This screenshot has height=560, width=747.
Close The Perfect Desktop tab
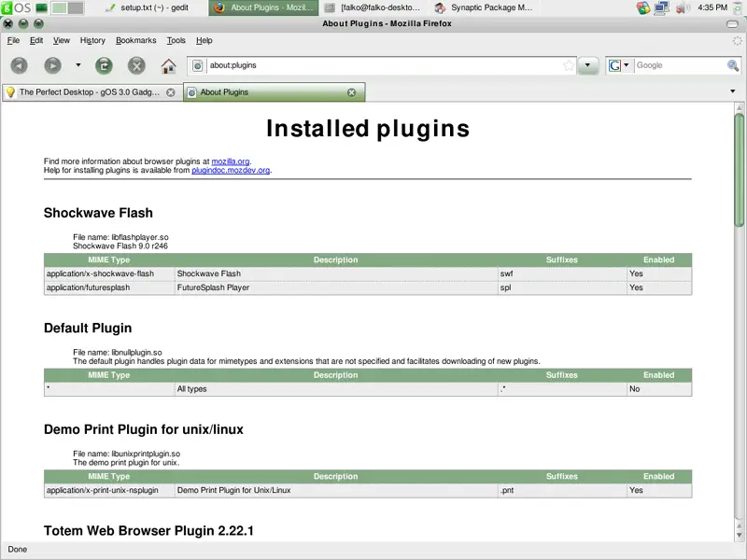(171, 92)
